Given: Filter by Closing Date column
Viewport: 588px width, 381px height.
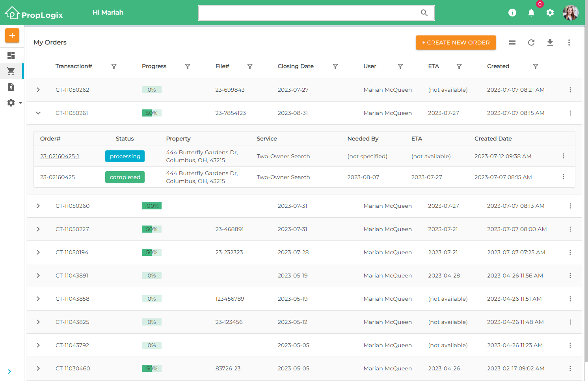Looking at the screenshot, I should pyautogui.click(x=335, y=67).
